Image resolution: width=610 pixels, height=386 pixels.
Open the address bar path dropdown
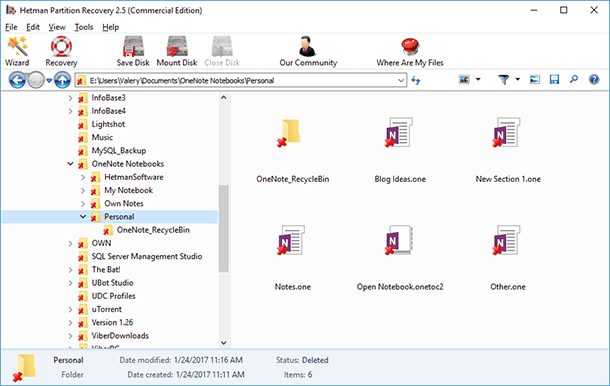tap(401, 81)
